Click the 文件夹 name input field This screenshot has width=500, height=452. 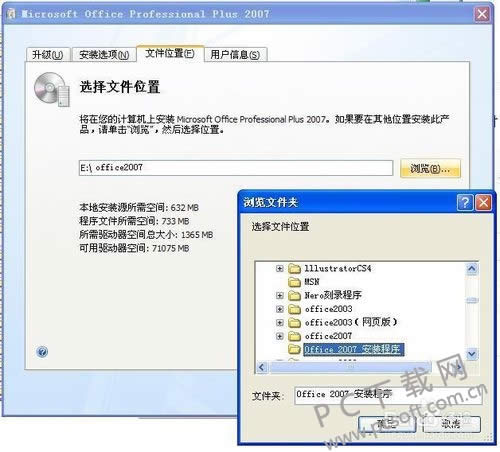388,395
